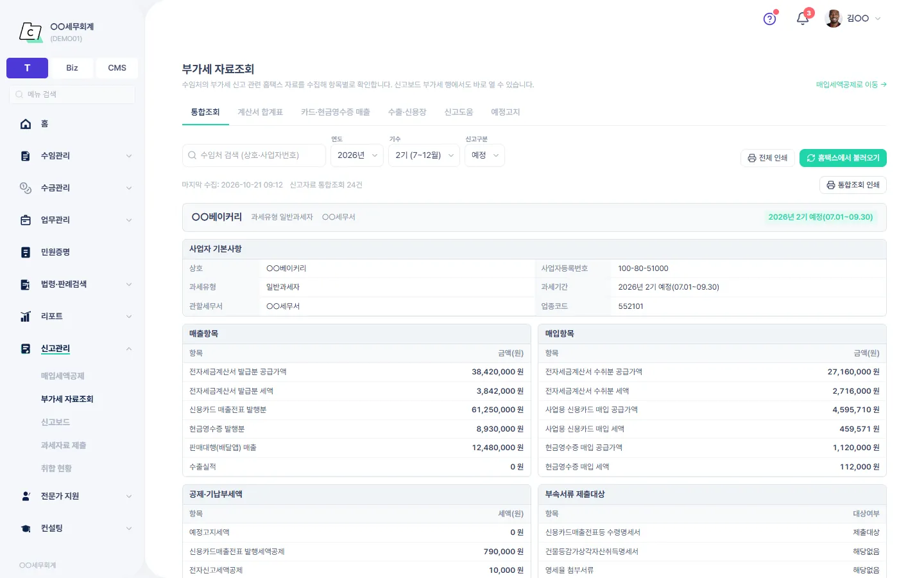Image resolution: width=924 pixels, height=578 pixels.
Task: Click the 통합조회 인쇄 button
Action: tap(853, 185)
